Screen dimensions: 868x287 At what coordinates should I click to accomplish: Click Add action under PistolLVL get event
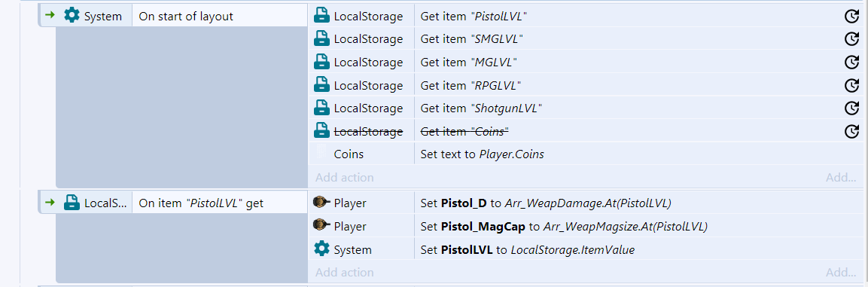tap(344, 273)
